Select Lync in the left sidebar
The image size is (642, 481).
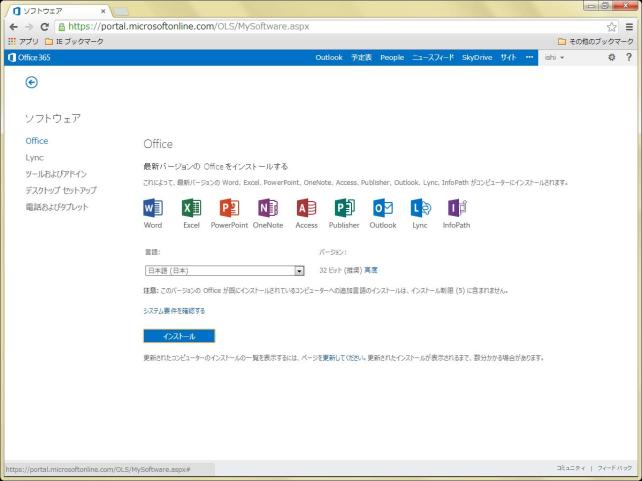[34, 157]
